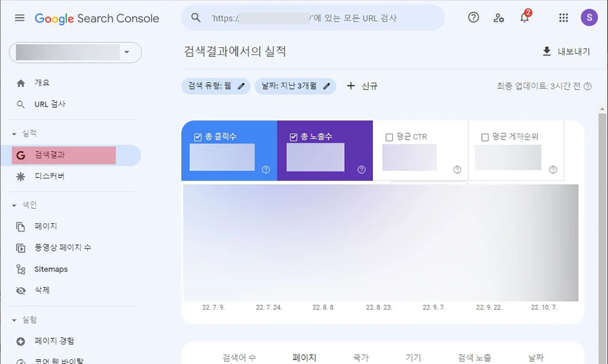The image size is (608, 364).
Task: Open the hamburger main menu
Action: pyautogui.click(x=19, y=18)
